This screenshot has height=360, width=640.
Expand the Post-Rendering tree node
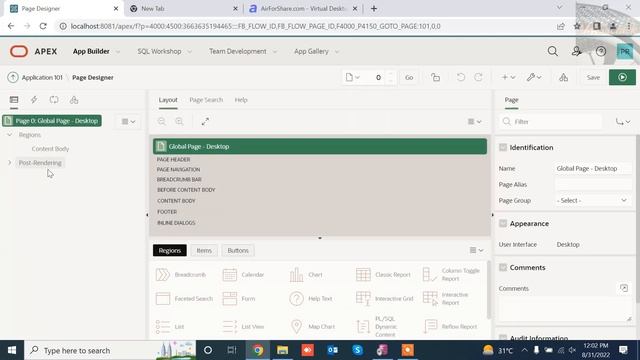[x=10, y=162]
